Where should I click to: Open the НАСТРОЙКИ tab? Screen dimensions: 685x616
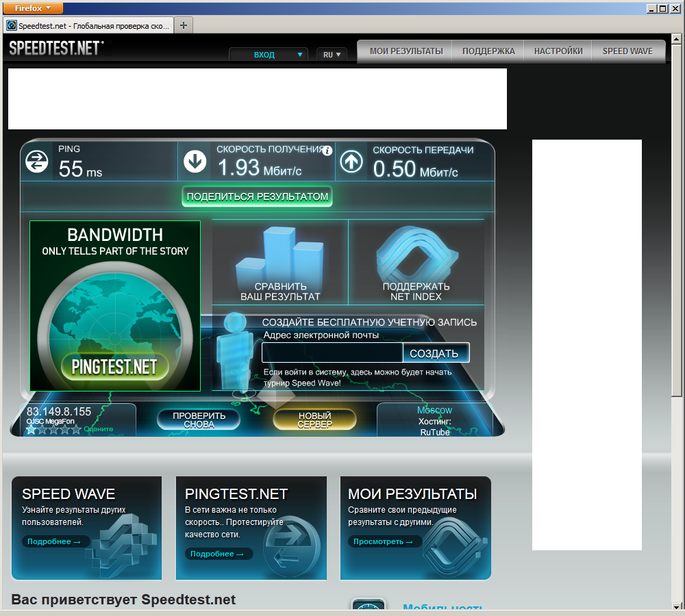tap(558, 51)
